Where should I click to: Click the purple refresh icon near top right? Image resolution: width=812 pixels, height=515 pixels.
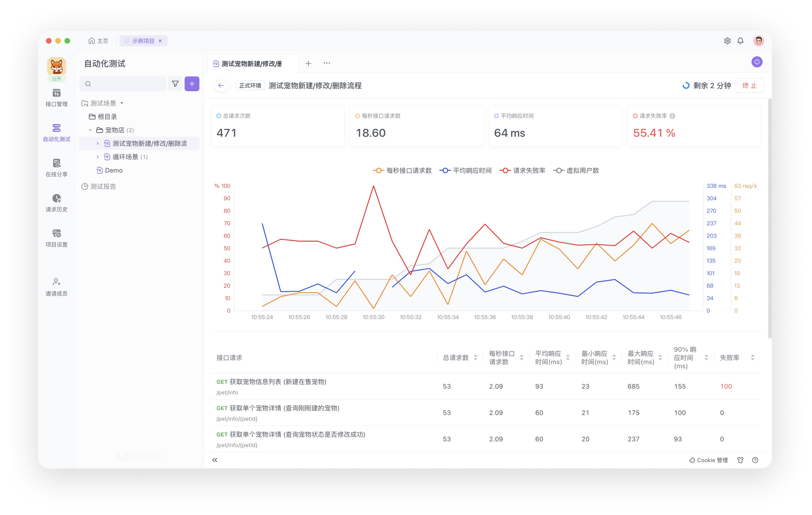[758, 62]
